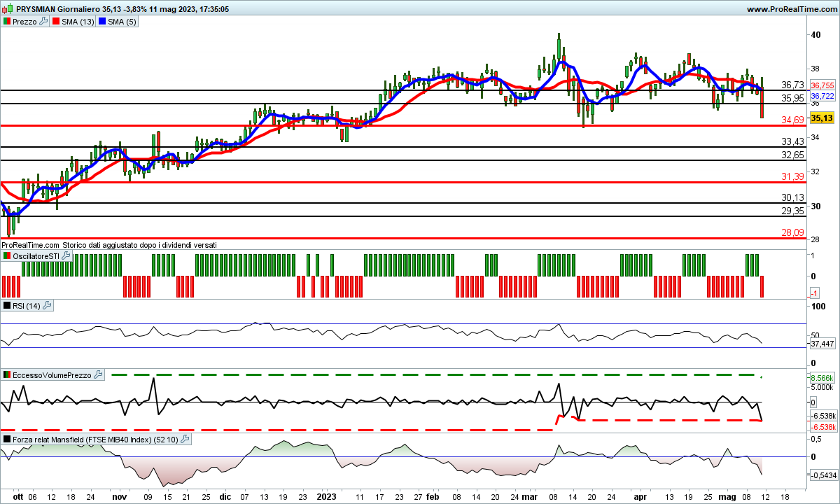
Task: Click the color icon beside EccessoVolumePrezzo
Action: [x=7, y=375]
